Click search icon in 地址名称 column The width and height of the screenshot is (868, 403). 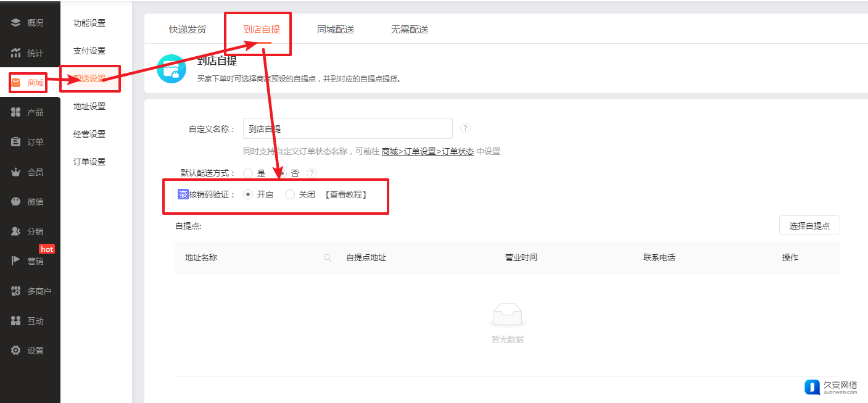pos(328,258)
